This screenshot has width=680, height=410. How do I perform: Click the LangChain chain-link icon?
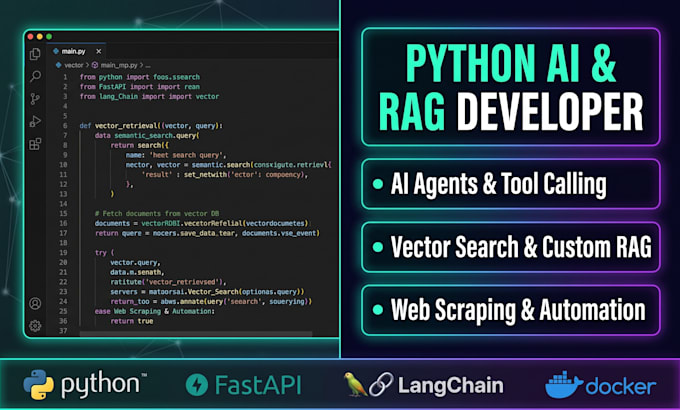(381, 384)
